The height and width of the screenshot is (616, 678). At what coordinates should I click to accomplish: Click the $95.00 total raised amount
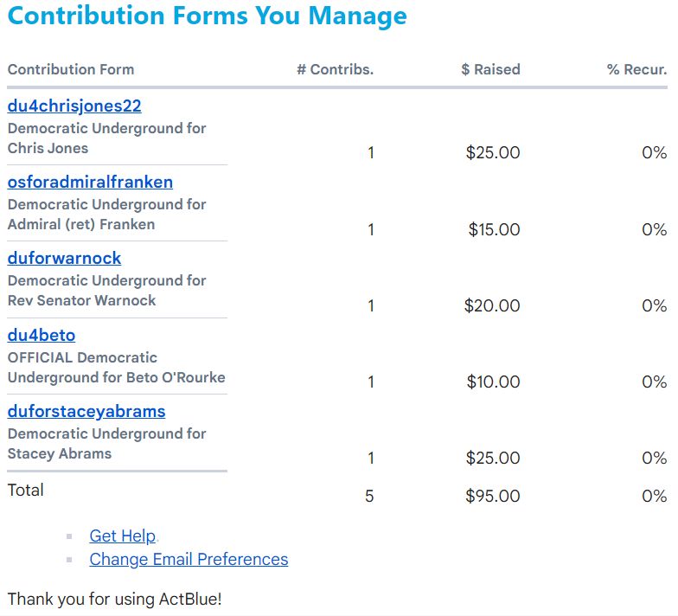point(493,497)
